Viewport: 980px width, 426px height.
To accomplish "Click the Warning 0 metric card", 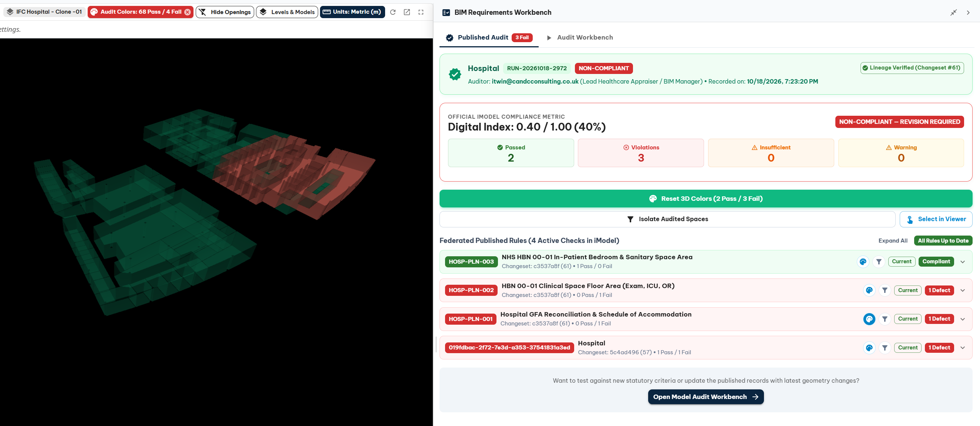I will [901, 153].
